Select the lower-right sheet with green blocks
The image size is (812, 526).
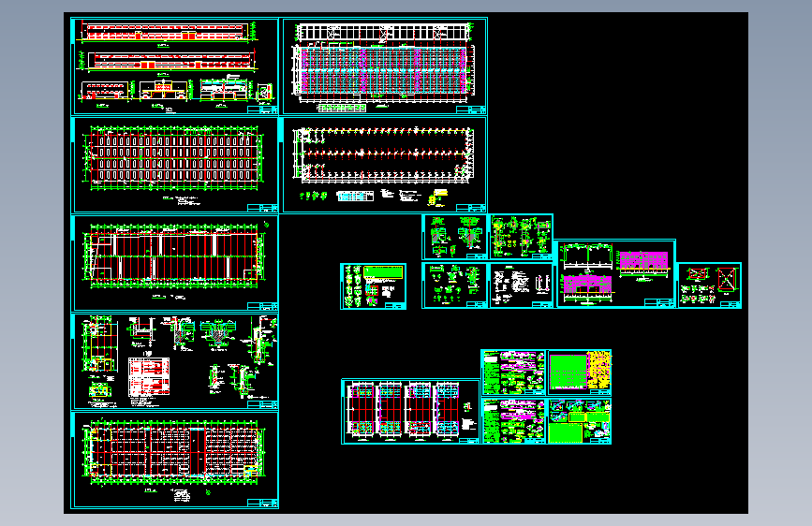(x=580, y=421)
